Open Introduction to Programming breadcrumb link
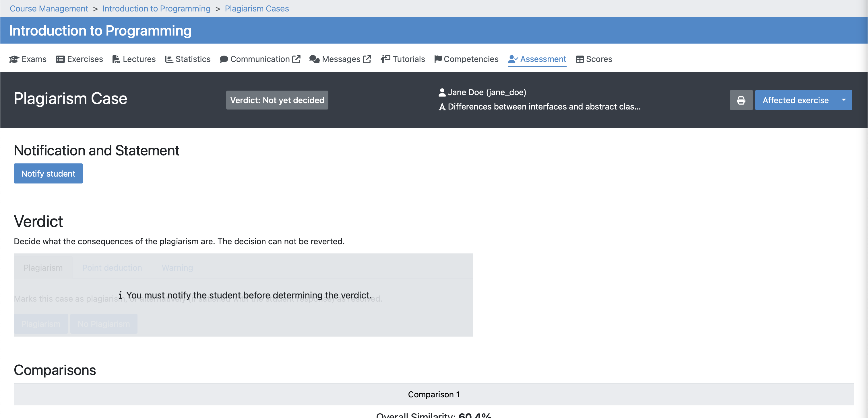868x418 pixels. [x=156, y=8]
